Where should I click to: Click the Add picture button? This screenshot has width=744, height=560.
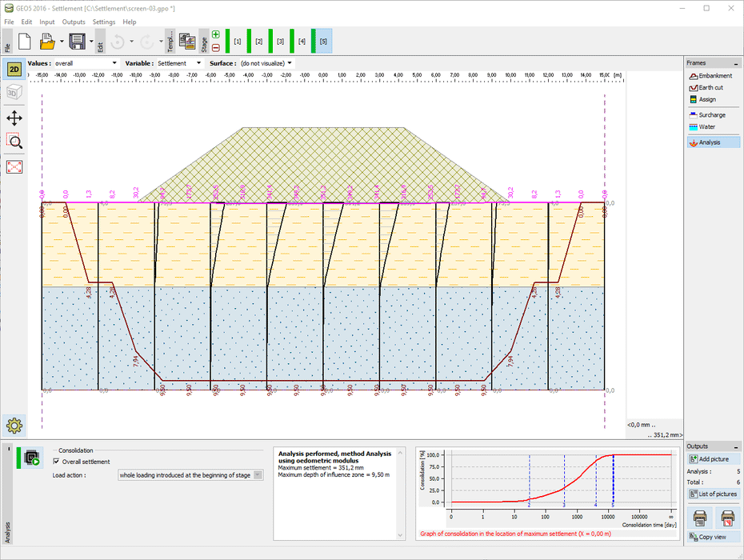click(x=713, y=459)
